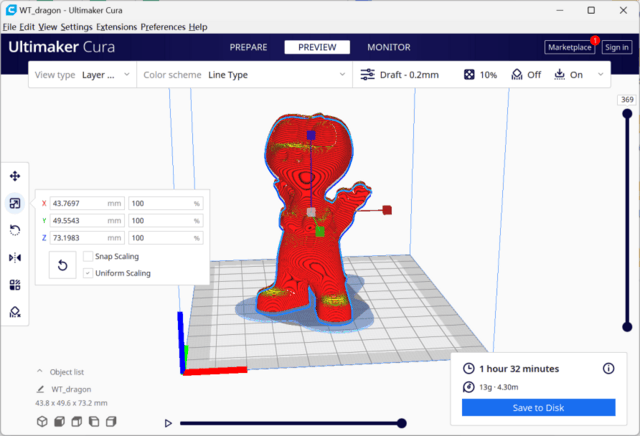Viewport: 640px width, 436px height.
Task: Play the layer simulation
Action: click(x=168, y=423)
